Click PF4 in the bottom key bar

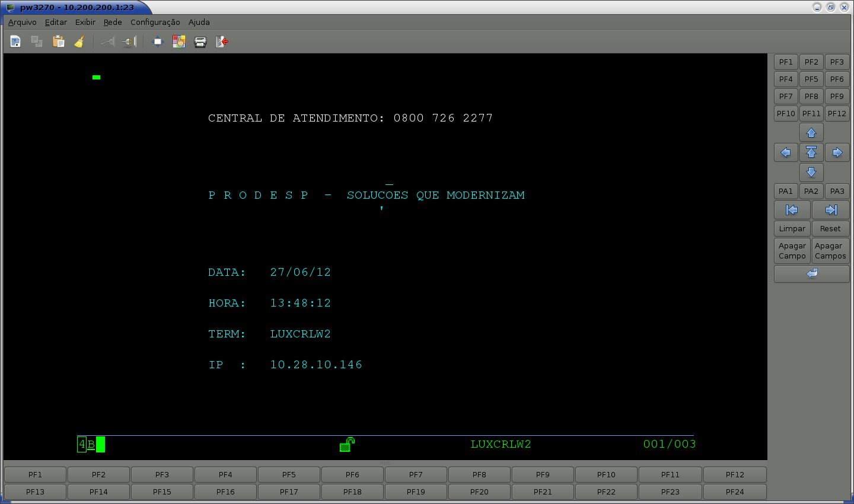[x=225, y=474]
